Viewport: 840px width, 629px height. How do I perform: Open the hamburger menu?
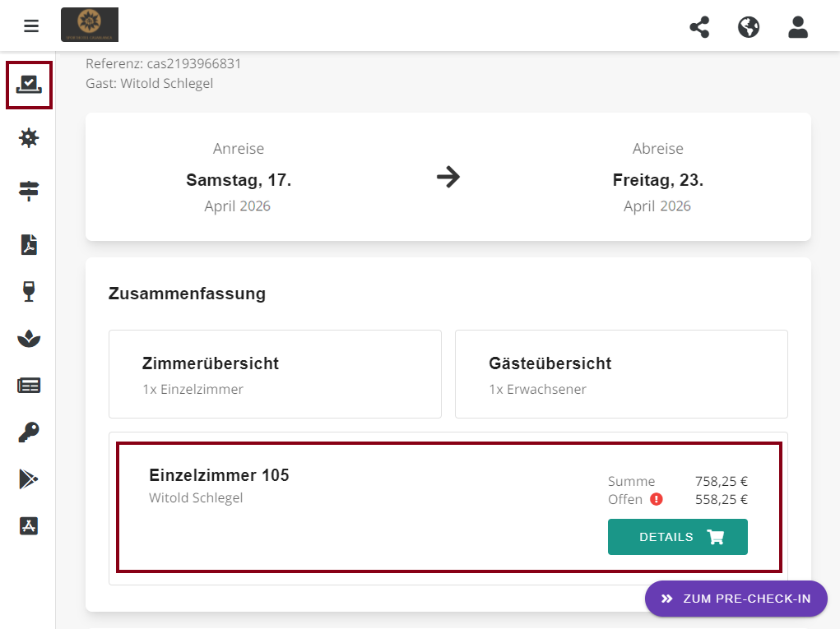pyautogui.click(x=31, y=26)
